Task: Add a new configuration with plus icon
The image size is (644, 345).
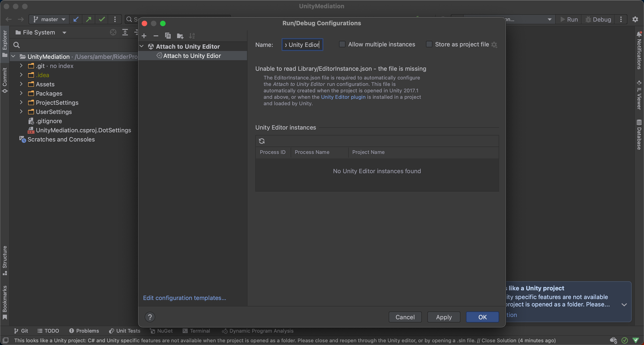Action: pyautogui.click(x=144, y=36)
